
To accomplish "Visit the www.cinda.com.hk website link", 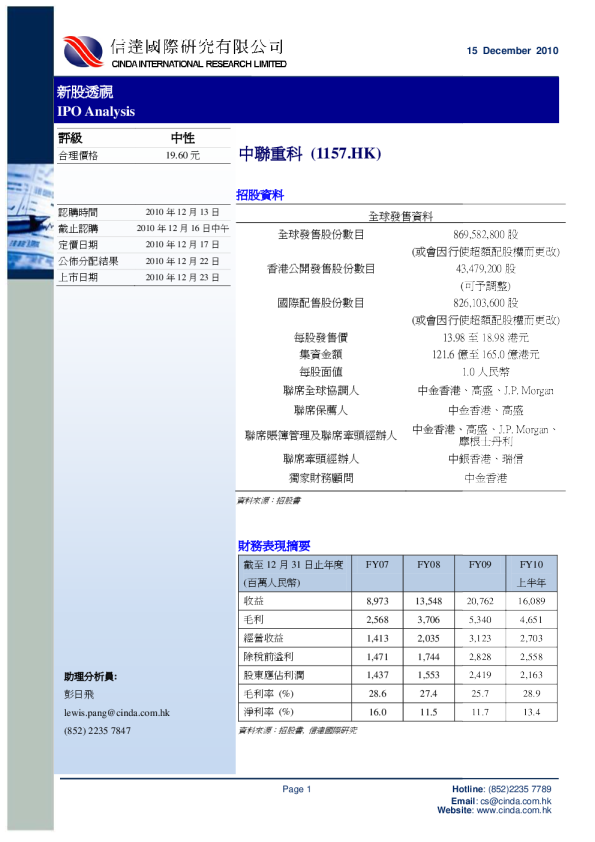I will (x=514, y=810).
